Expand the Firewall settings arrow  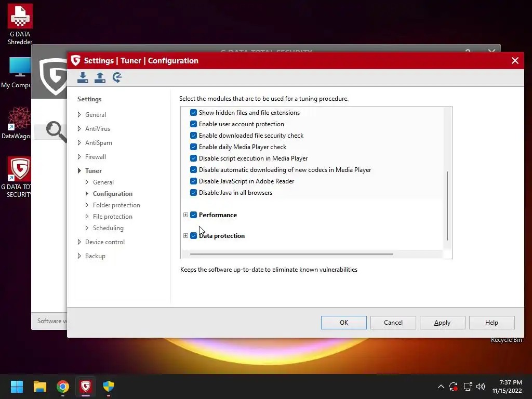[79, 157]
